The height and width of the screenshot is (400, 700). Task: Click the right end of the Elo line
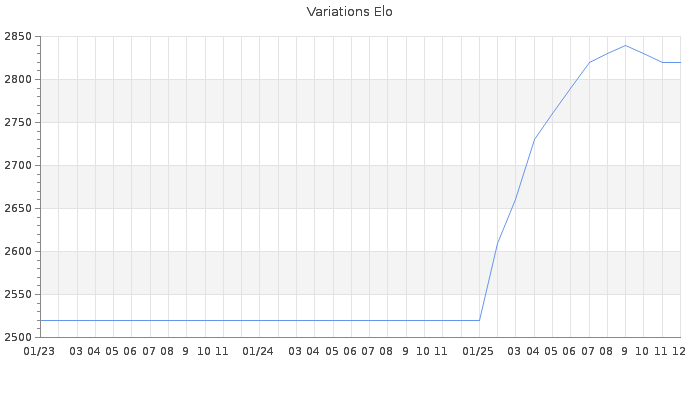point(680,62)
